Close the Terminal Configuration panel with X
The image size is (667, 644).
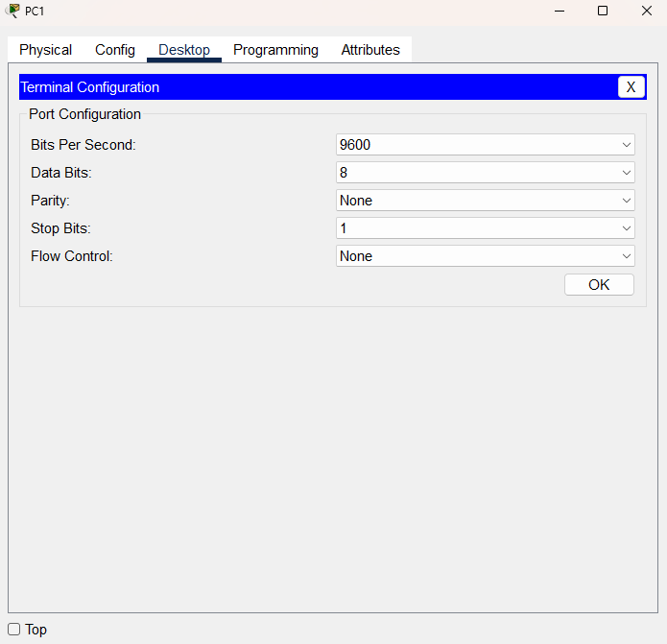631,87
